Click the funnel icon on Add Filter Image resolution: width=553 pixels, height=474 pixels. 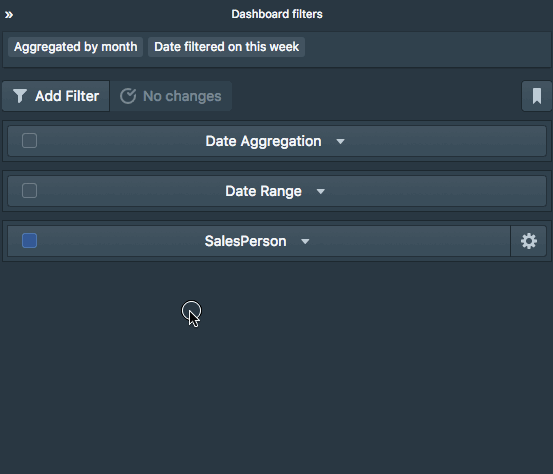point(20,96)
